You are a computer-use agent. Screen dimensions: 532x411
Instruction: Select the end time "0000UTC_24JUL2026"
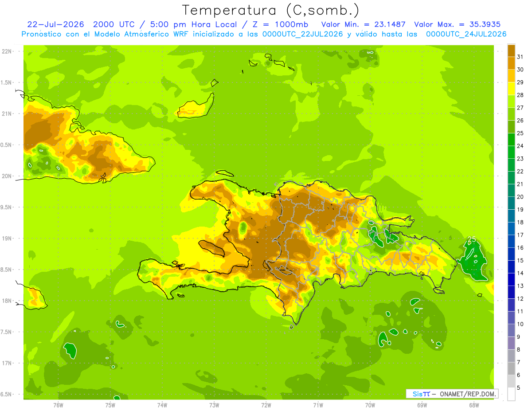pyautogui.click(x=466, y=34)
